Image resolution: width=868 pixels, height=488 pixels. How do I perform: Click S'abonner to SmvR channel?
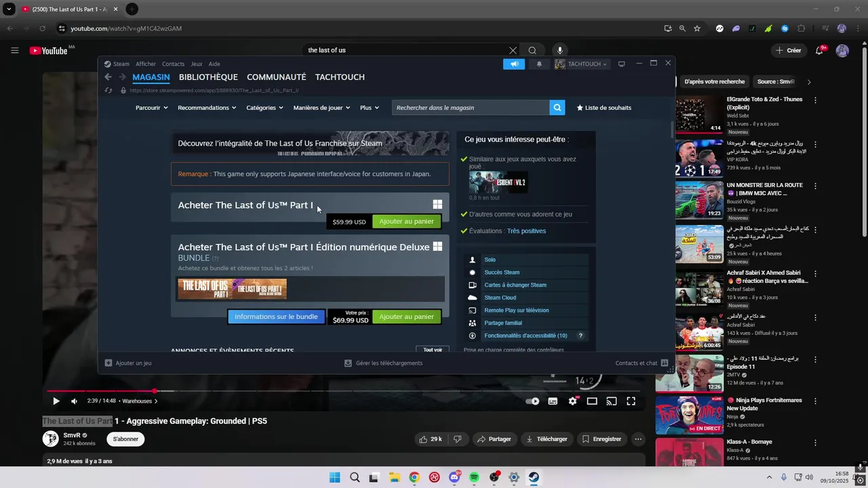coord(125,439)
